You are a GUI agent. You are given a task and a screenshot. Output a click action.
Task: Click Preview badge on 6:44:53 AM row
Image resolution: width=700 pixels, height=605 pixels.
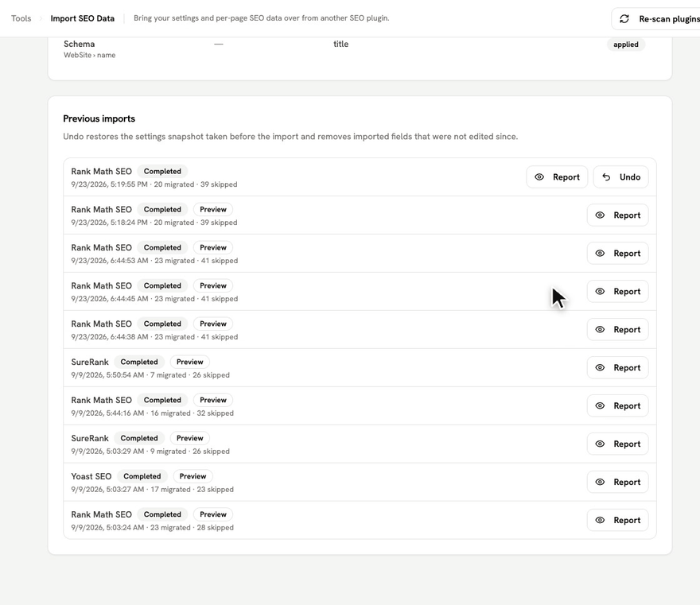click(213, 247)
